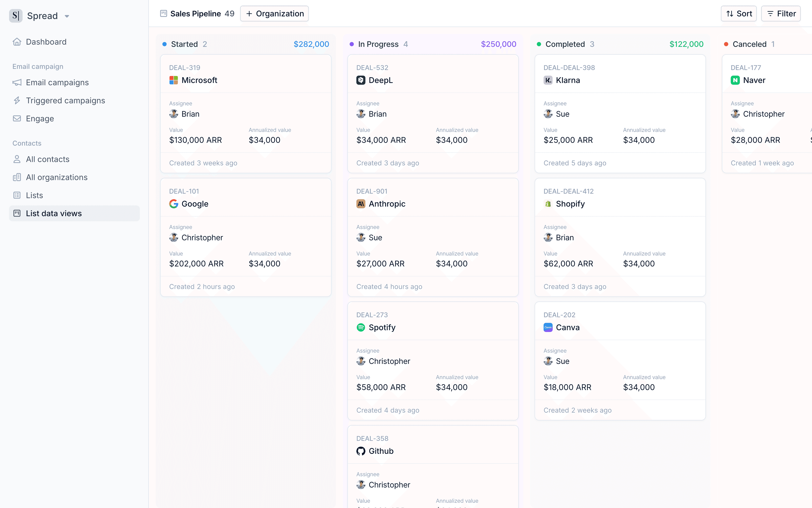Click the In Progress column total $250,000
The image size is (812, 508).
click(x=498, y=44)
